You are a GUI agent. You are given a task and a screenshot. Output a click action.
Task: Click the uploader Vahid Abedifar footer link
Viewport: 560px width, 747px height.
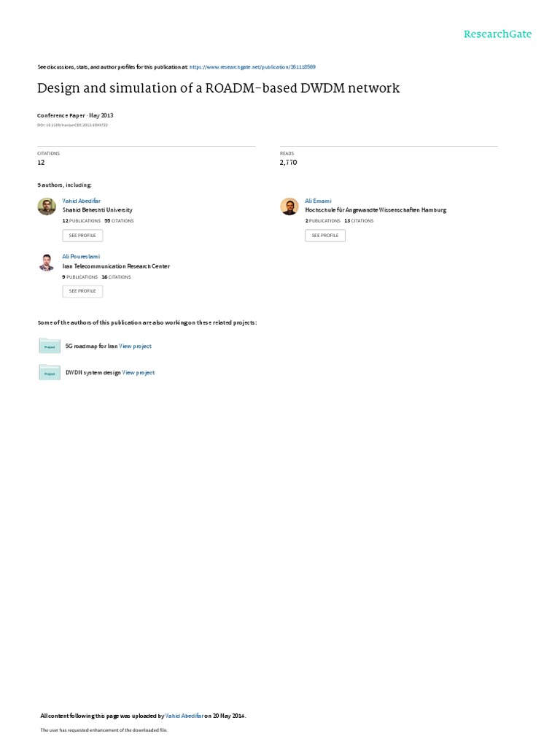184,716
